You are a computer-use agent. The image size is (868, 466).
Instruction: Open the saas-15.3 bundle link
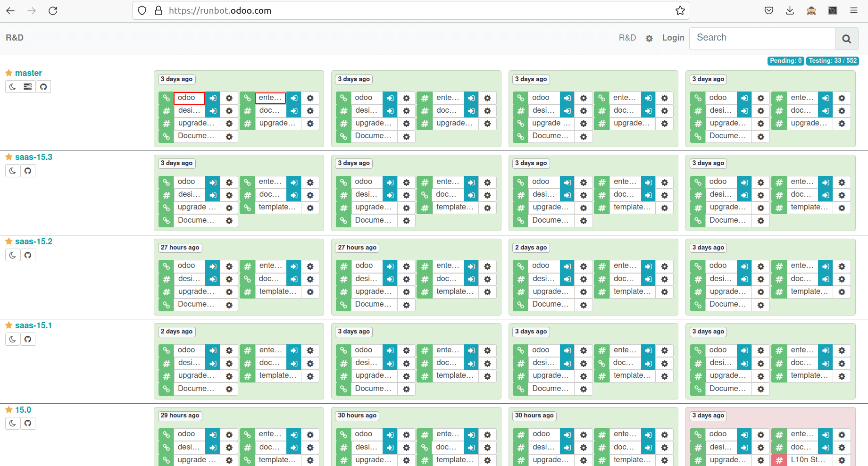(x=33, y=157)
